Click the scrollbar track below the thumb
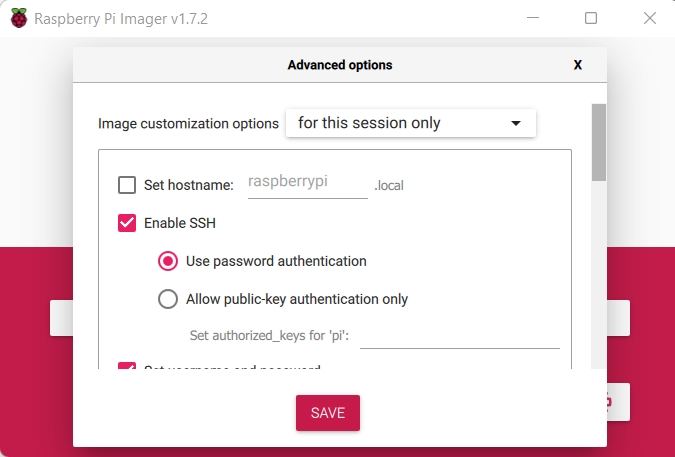The width and height of the screenshot is (675, 457). coord(598,280)
